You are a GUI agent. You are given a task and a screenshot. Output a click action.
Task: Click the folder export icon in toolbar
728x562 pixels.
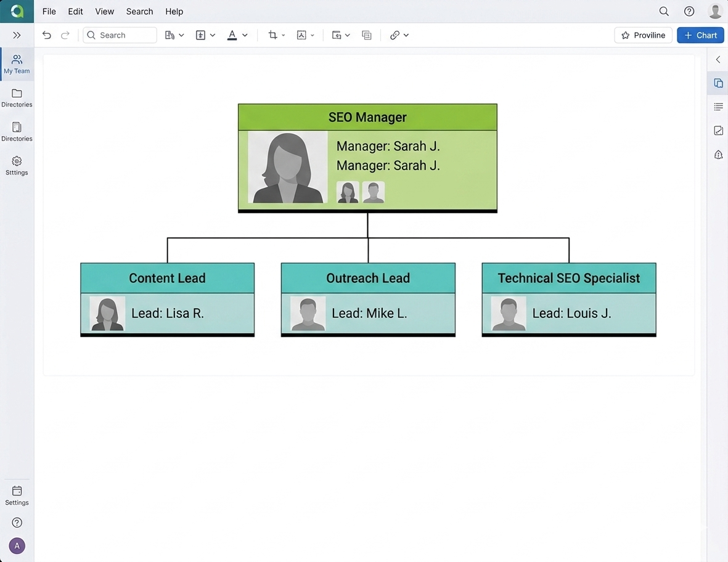pyautogui.click(x=337, y=35)
